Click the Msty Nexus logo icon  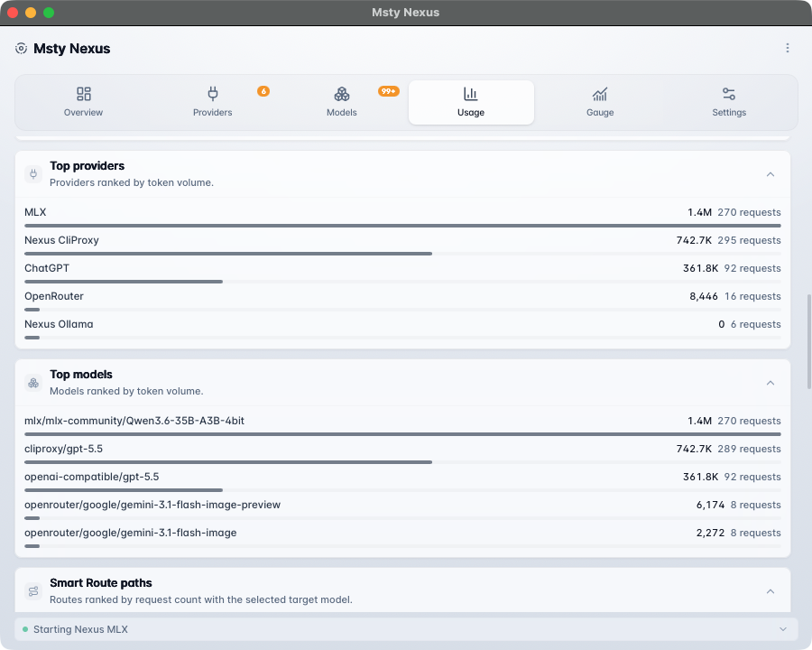click(x=22, y=49)
